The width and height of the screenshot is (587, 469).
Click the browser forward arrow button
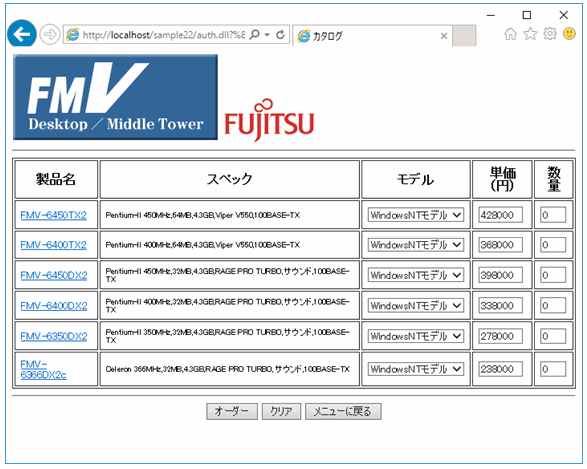49,35
